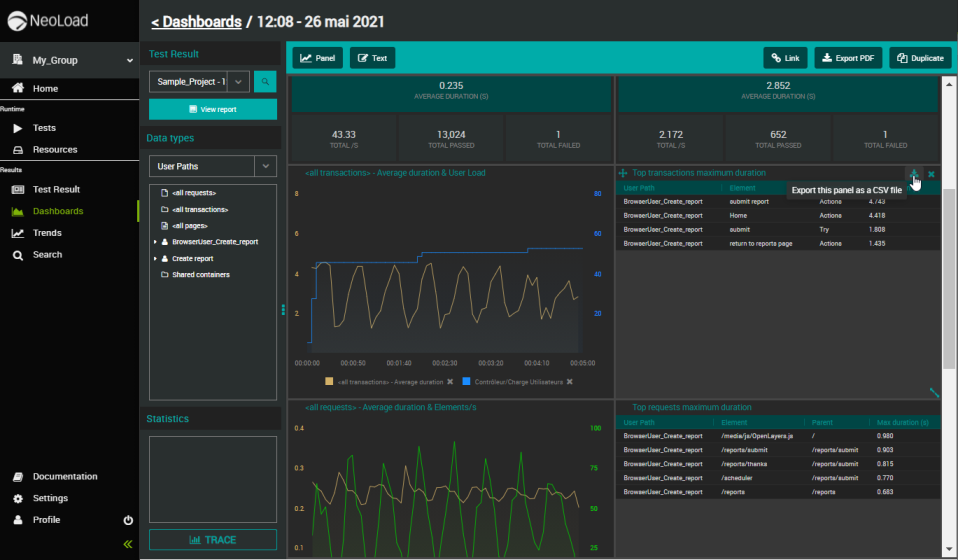Export the Top transactions panel as CSV
This screenshot has width=958, height=560.
tap(913, 174)
